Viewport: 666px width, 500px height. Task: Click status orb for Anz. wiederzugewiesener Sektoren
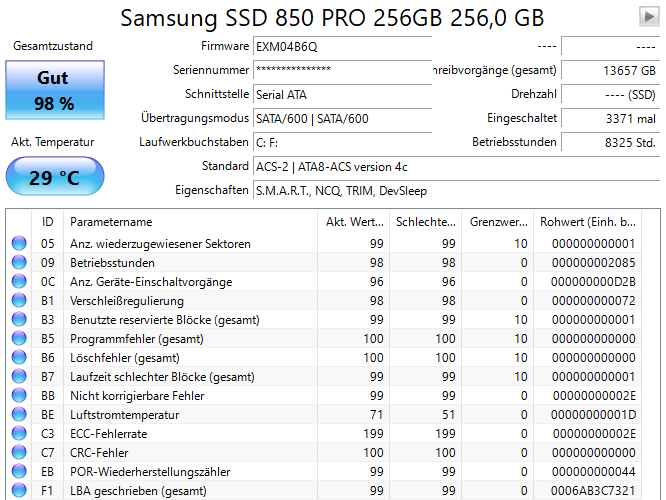point(19,243)
